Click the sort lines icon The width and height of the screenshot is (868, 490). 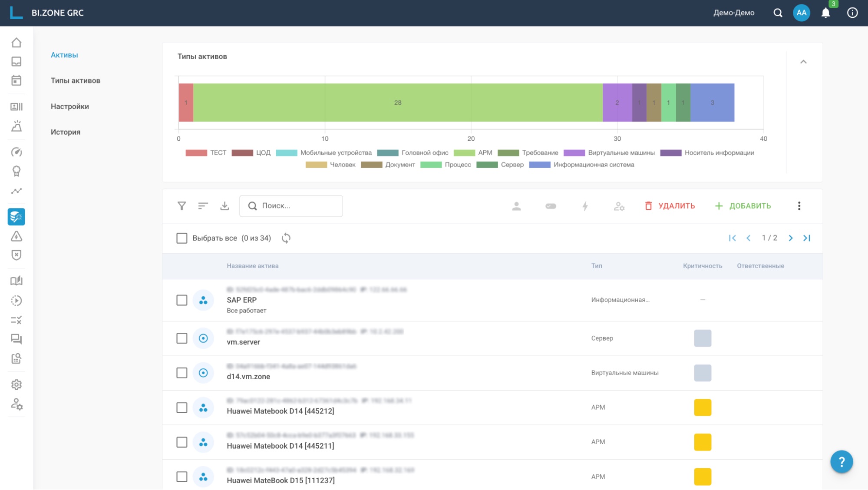click(203, 206)
